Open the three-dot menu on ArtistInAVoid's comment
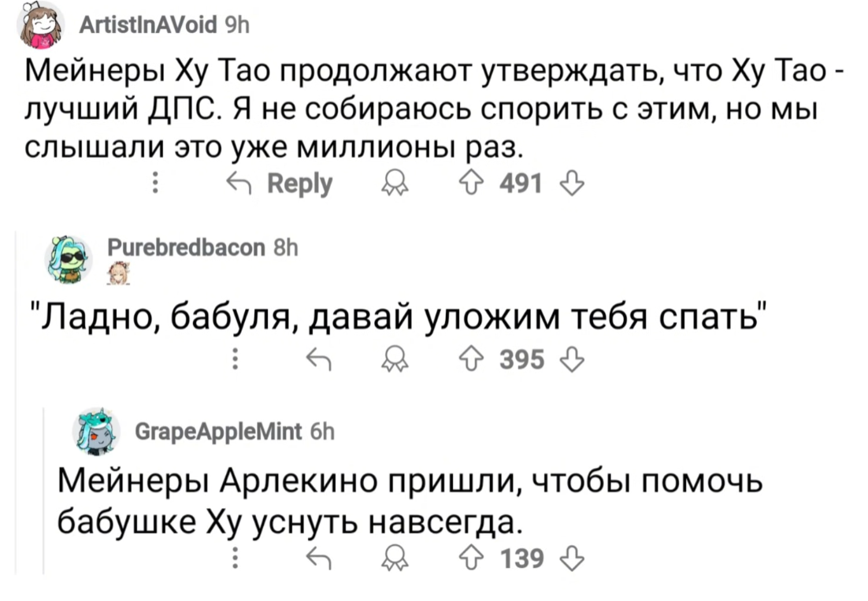The width and height of the screenshot is (868, 601). click(155, 185)
